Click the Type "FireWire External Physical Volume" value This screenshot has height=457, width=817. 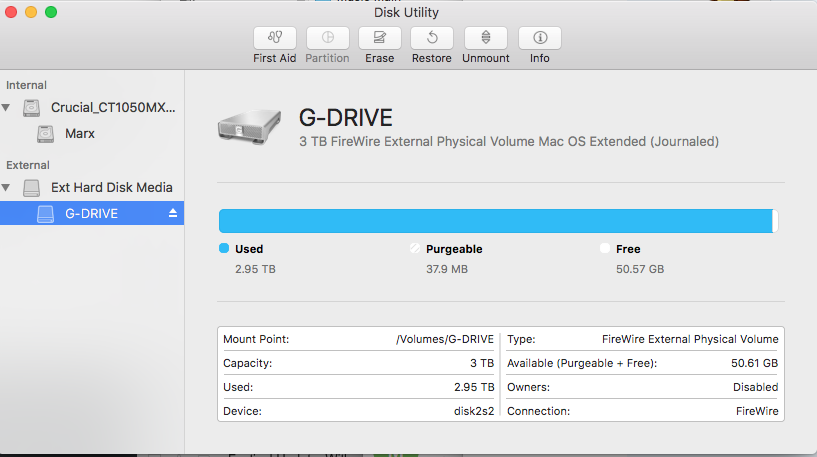690,339
